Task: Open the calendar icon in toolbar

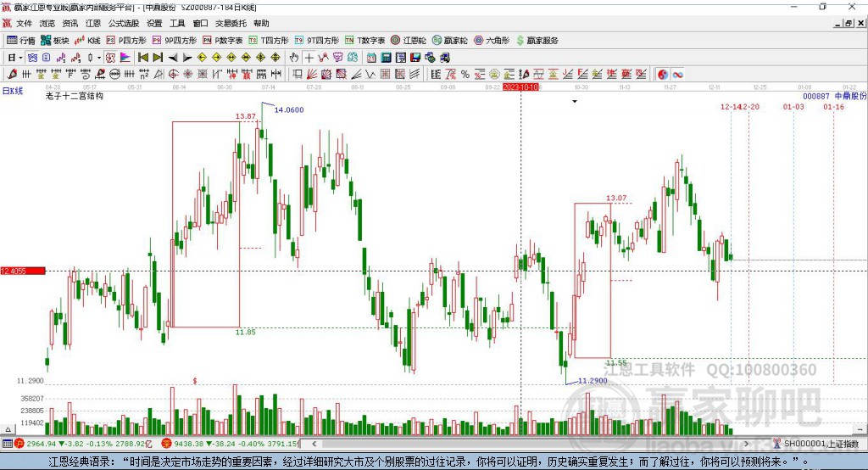Action: pyautogui.click(x=371, y=58)
